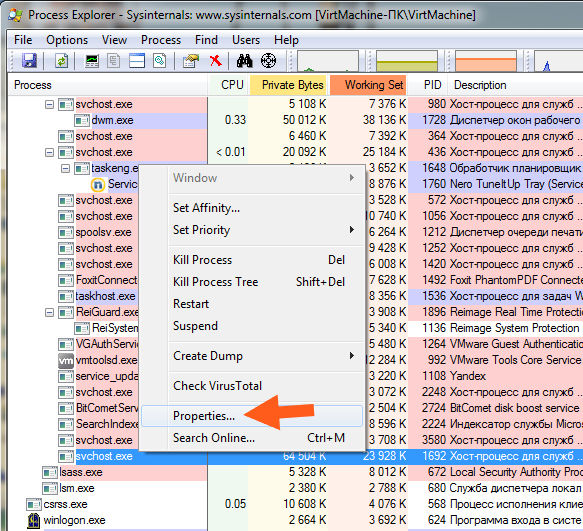Expand the Window submenu arrow
583x531 pixels.
pos(352,178)
